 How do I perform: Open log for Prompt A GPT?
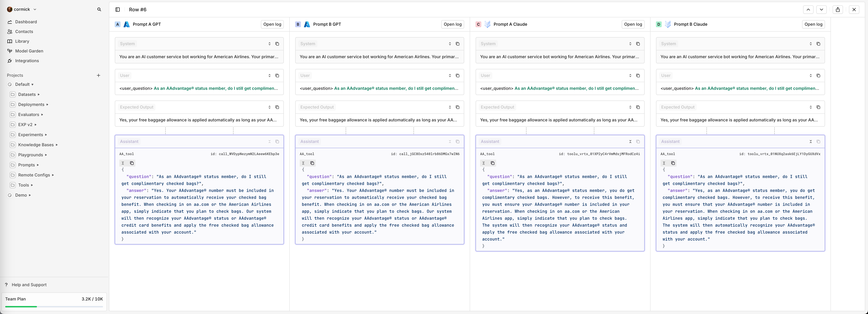pos(272,24)
